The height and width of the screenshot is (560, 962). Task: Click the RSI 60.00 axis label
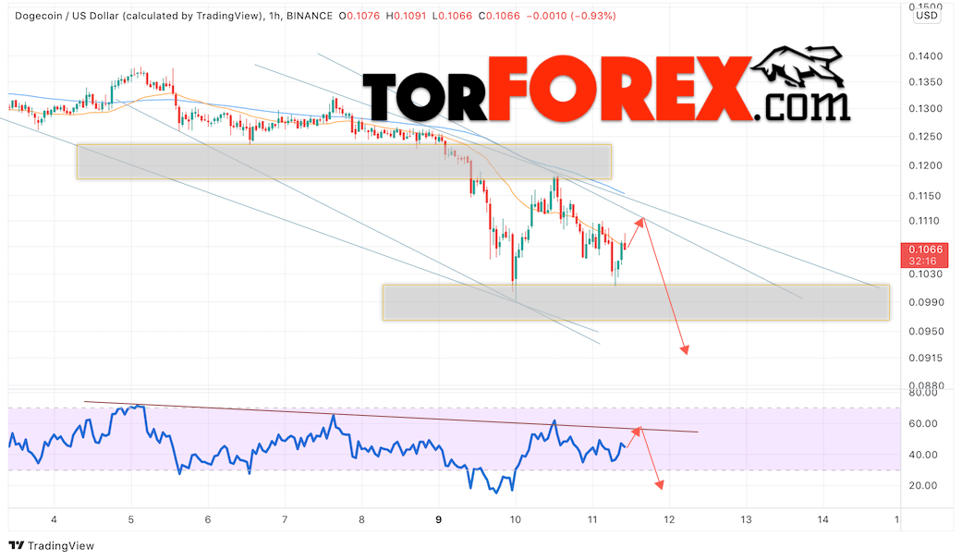click(923, 424)
